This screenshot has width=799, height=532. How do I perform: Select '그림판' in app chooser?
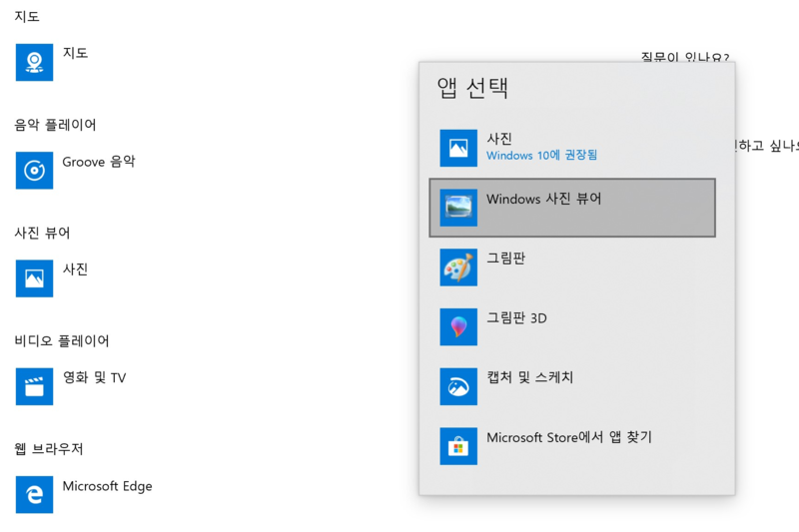tap(572, 267)
